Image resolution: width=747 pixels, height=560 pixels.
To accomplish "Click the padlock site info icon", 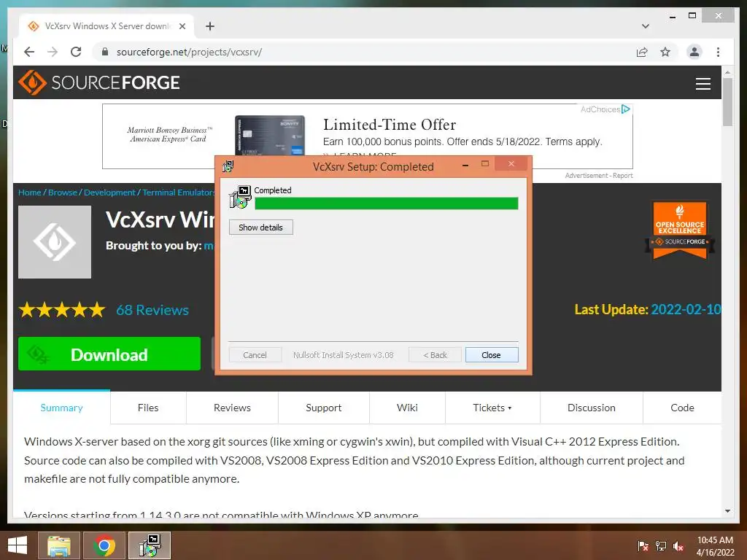I will click(105, 52).
